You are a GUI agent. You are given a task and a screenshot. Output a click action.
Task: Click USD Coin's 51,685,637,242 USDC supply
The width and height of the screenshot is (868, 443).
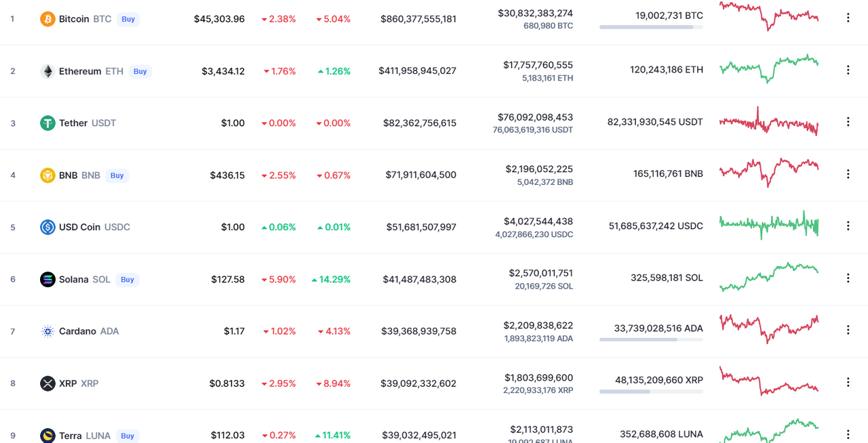click(656, 226)
